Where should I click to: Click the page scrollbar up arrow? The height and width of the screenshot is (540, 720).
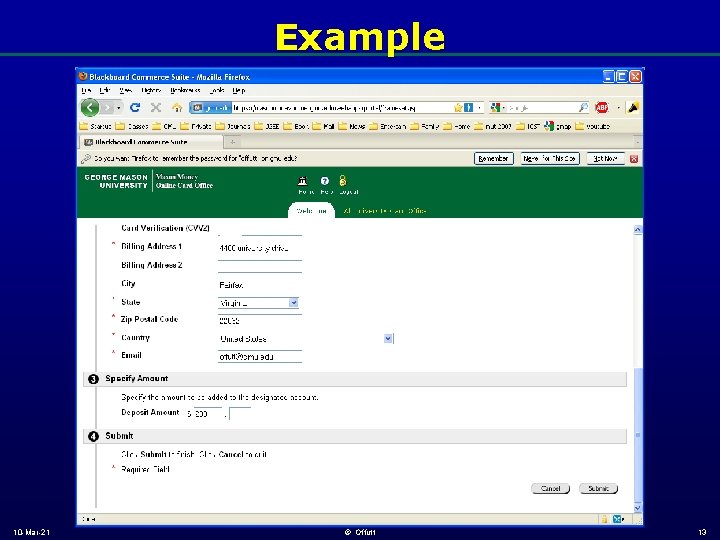[x=638, y=229]
